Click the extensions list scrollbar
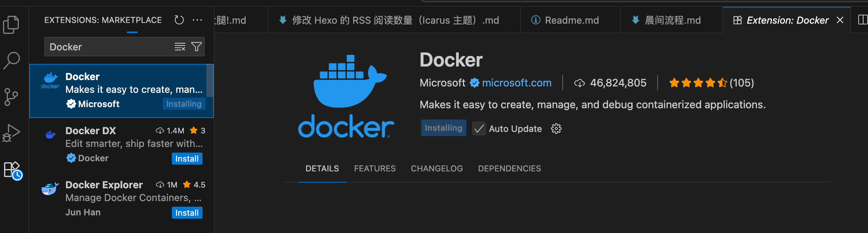The width and height of the screenshot is (868, 233). (x=210, y=81)
